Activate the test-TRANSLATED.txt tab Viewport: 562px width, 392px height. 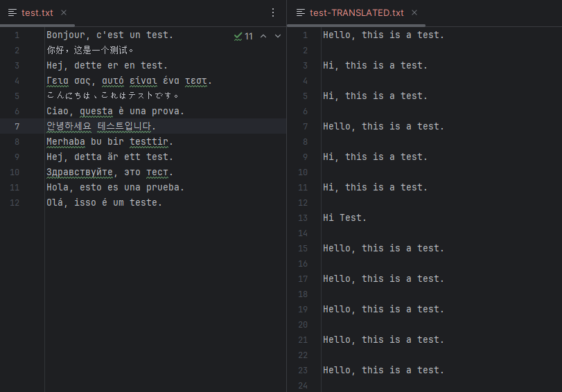(357, 12)
